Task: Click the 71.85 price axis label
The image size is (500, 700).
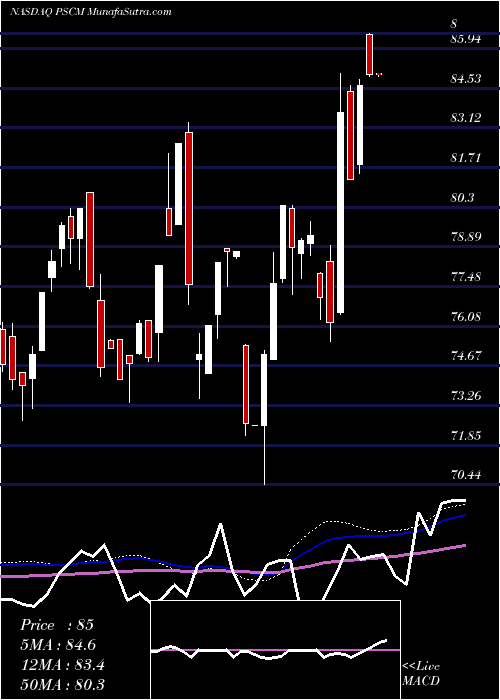Action: click(x=466, y=435)
